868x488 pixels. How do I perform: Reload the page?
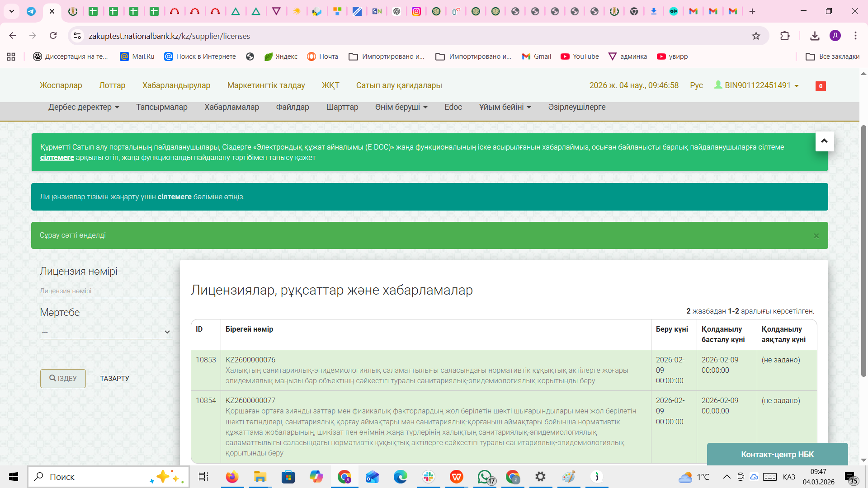click(x=53, y=36)
